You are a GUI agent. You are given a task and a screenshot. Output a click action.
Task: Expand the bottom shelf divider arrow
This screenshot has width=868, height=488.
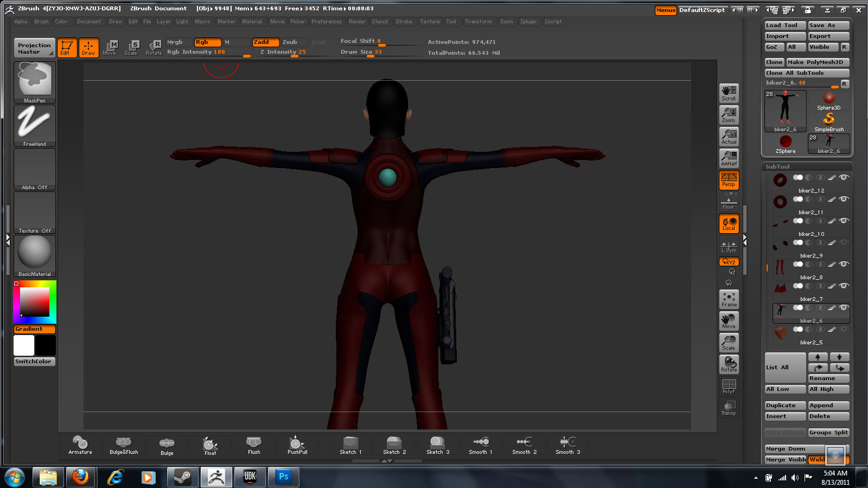point(387,461)
